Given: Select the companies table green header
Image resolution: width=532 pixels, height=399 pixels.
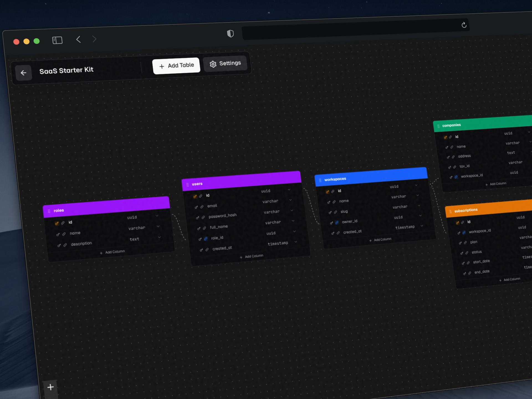Looking at the screenshot, I should (482, 123).
